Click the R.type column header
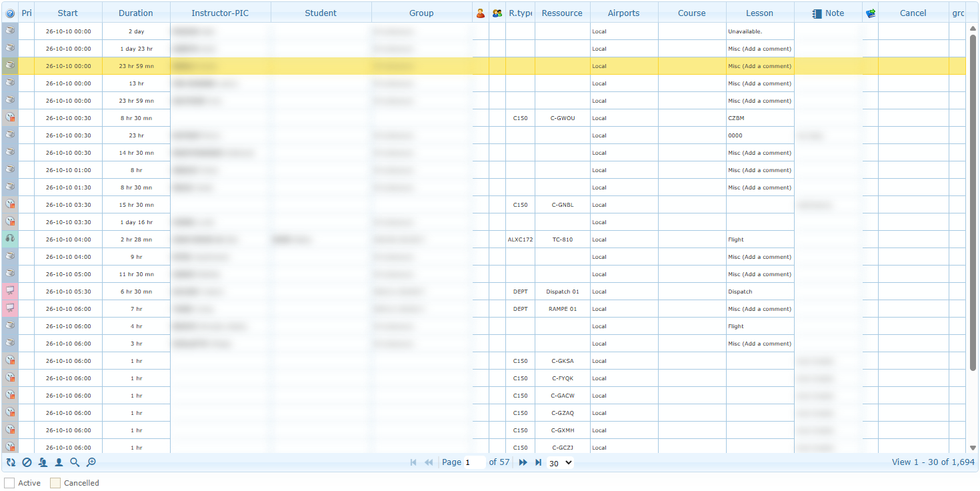 520,13
